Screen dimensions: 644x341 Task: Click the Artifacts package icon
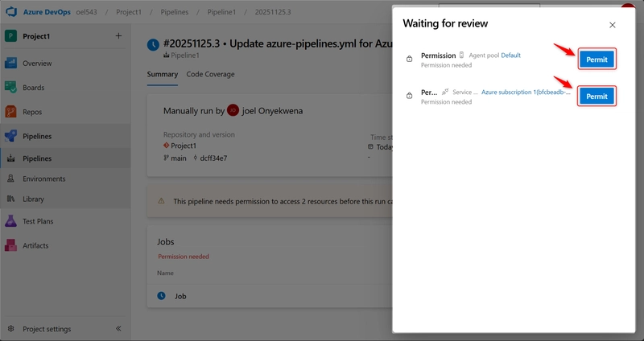[11, 245]
